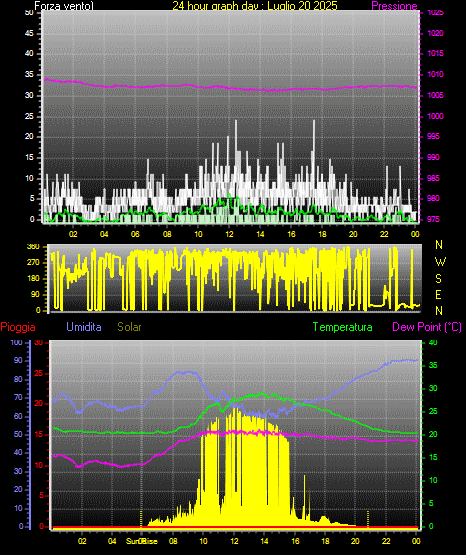Click the '270' wind direction axis value
466x555 pixels.
[34, 263]
